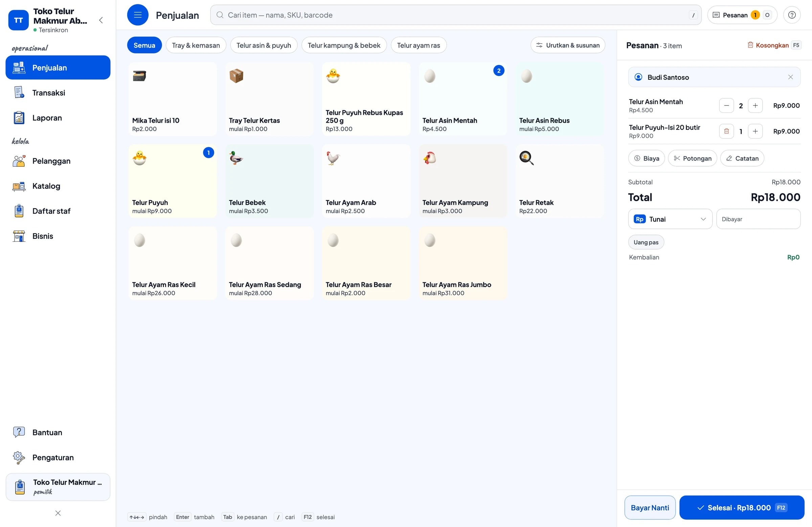Open Transaksi in the sidebar
This screenshot has width=812, height=527.
coord(58,93)
